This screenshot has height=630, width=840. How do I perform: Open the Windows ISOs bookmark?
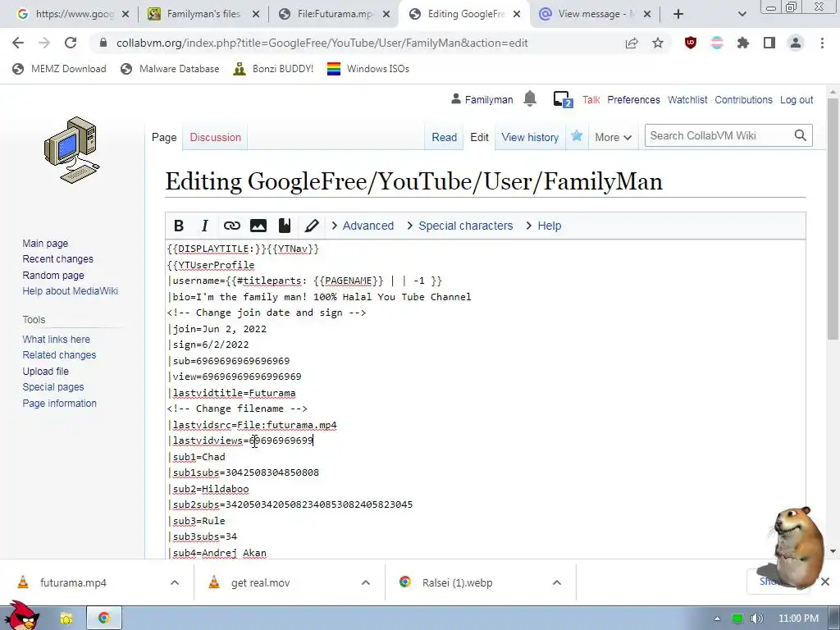click(368, 69)
